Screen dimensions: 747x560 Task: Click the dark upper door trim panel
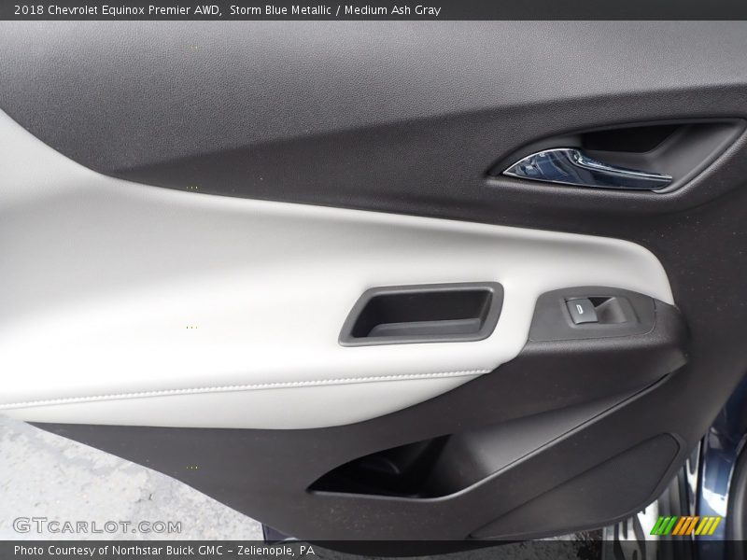[280, 103]
